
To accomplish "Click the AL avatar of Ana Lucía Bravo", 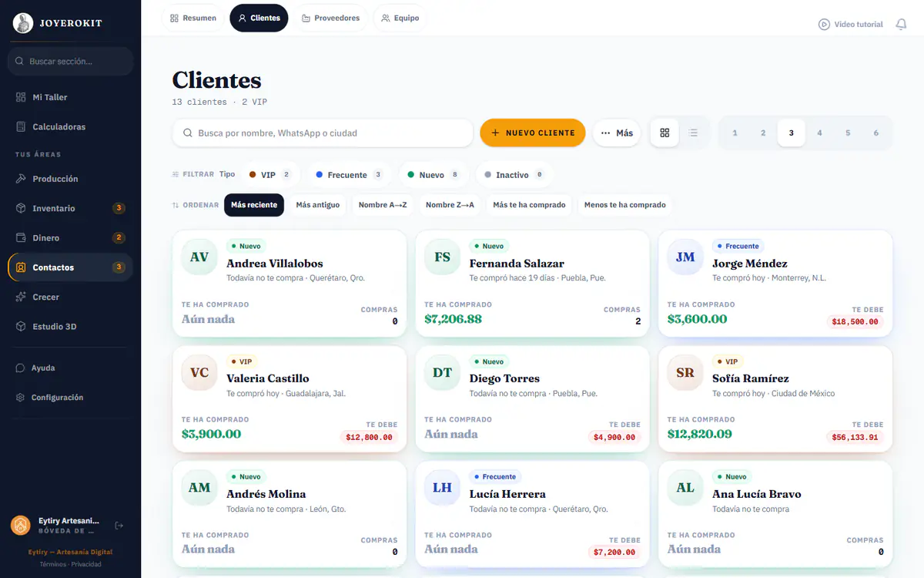I will [685, 488].
